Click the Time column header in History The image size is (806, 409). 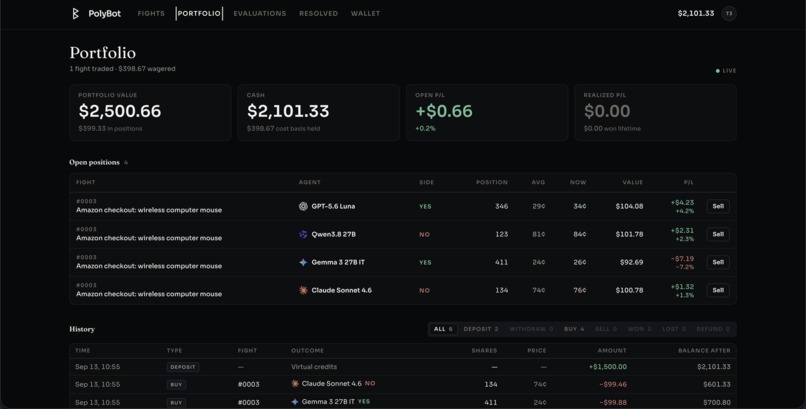click(82, 351)
